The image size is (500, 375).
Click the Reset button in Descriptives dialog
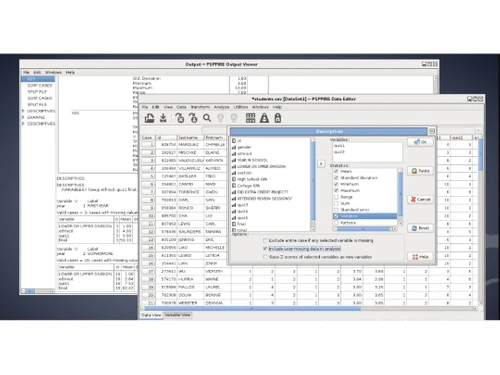(420, 228)
